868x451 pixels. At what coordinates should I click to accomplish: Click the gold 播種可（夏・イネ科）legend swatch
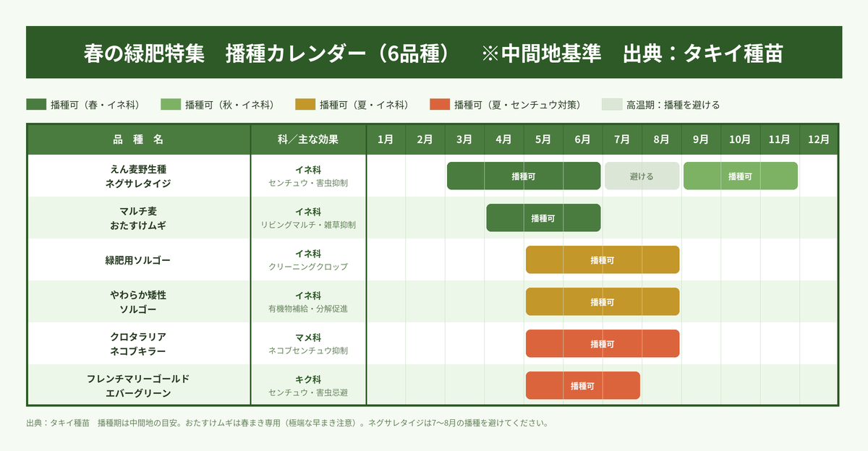pos(305,105)
